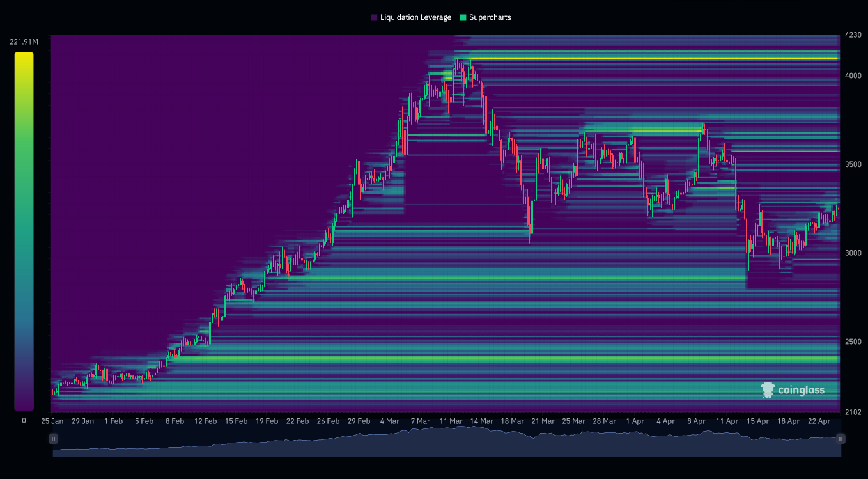
Task: Select the Supercharts legend label
Action: (x=488, y=17)
